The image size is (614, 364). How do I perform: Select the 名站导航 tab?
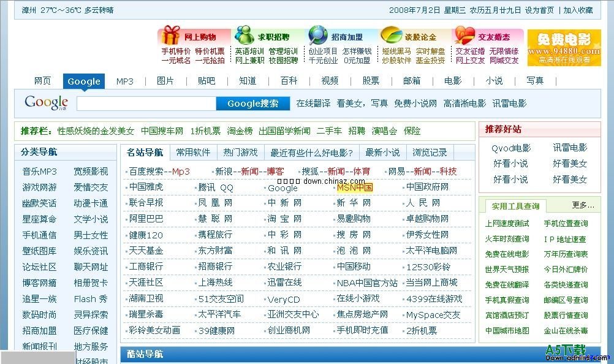point(145,152)
